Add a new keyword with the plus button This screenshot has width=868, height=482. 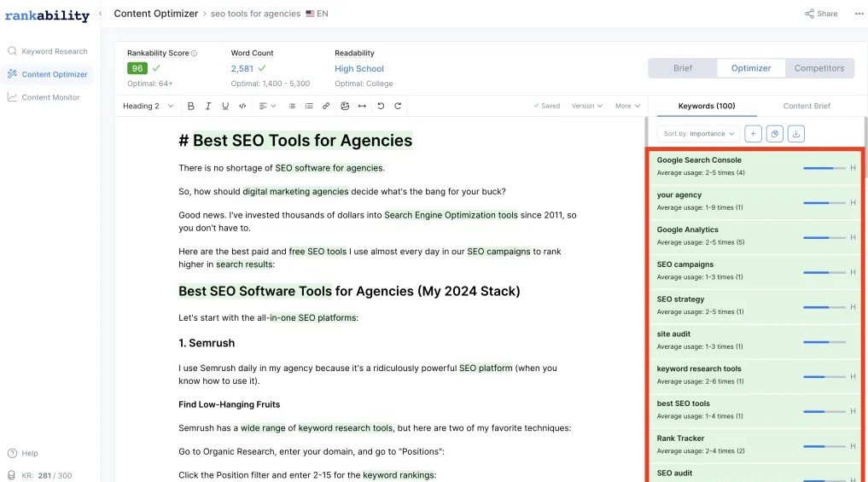753,133
